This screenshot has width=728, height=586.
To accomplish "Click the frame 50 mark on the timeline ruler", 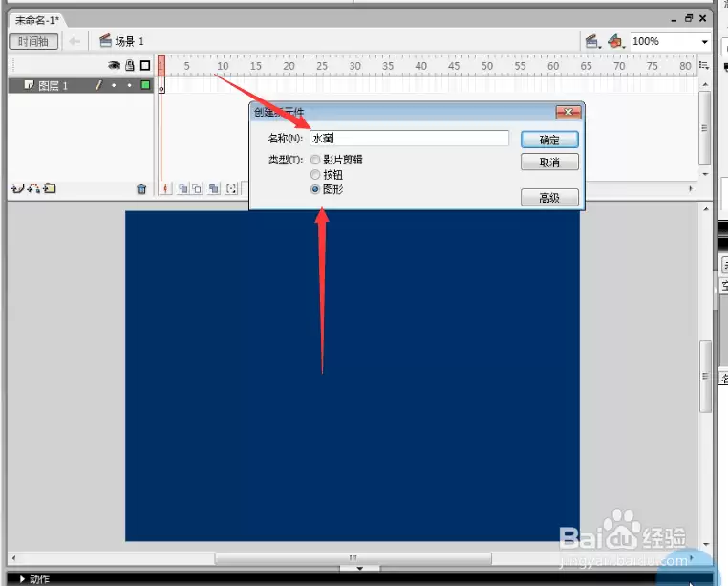I will click(487, 66).
